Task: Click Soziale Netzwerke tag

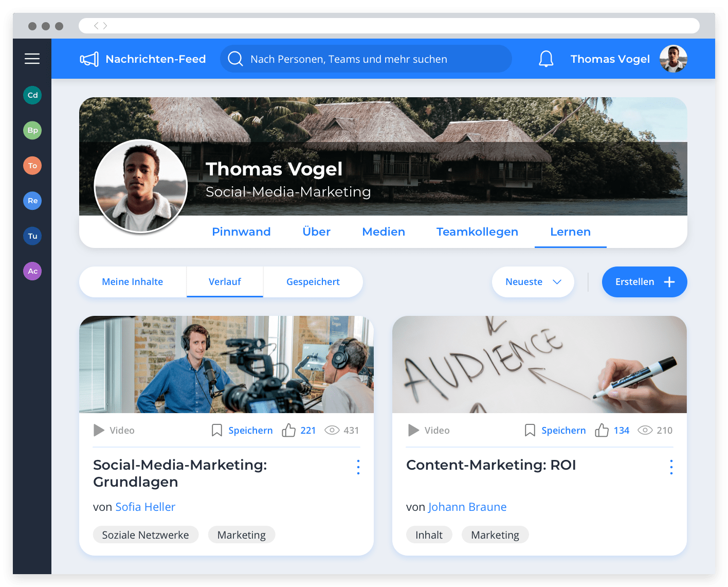Action: (x=145, y=535)
